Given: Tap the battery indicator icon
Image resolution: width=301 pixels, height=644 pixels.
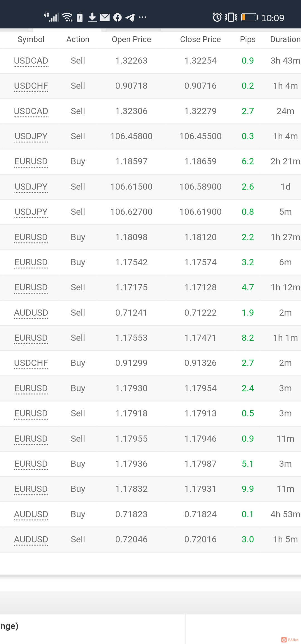Looking at the screenshot, I should coord(250,17).
